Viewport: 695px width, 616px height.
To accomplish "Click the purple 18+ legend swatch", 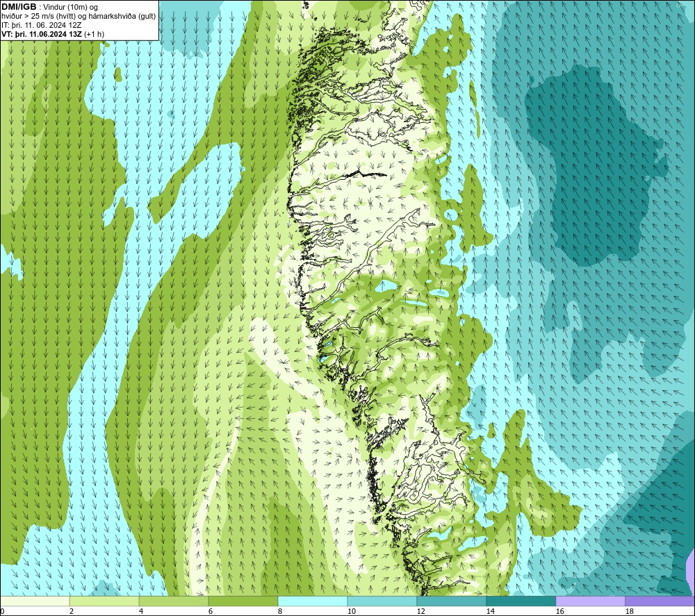I will (660, 601).
